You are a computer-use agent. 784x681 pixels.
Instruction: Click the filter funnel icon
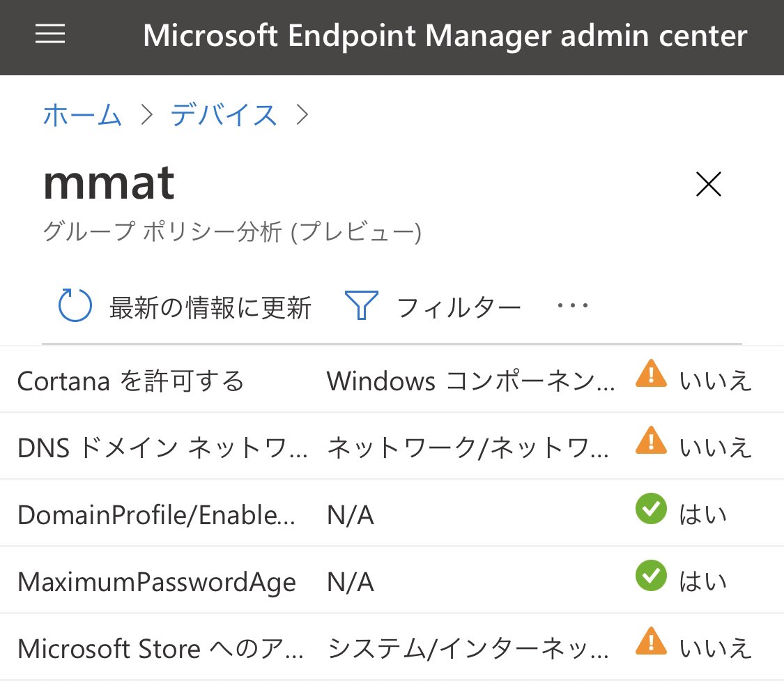[x=362, y=306]
